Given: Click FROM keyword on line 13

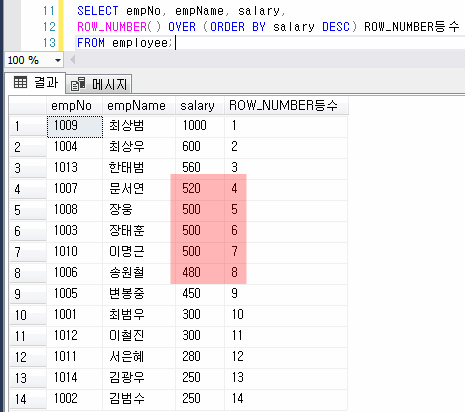Looking at the screenshot, I should click(91, 43).
